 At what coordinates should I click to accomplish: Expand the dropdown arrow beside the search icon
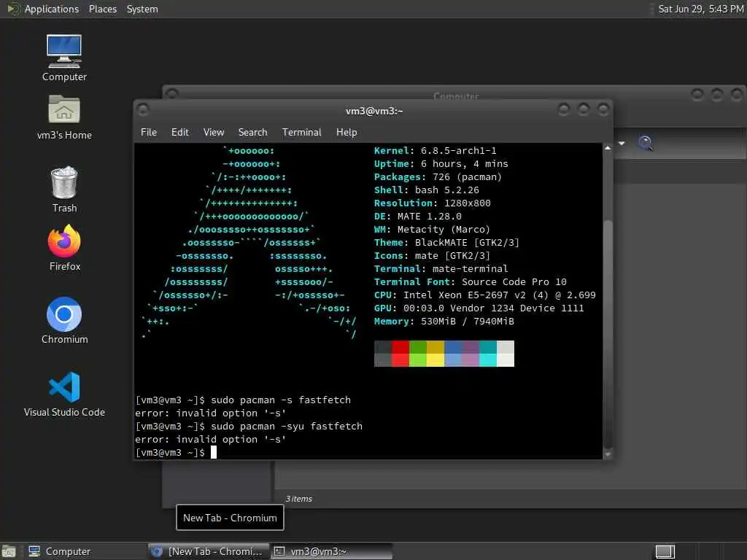point(622,144)
